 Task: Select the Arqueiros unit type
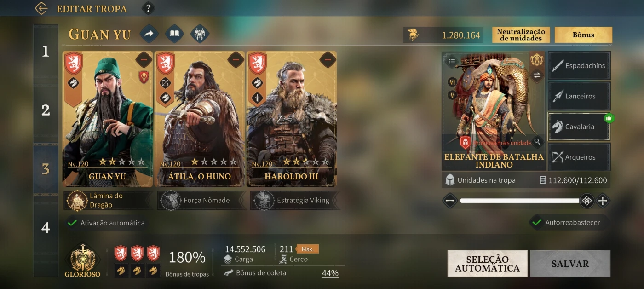[579, 157]
